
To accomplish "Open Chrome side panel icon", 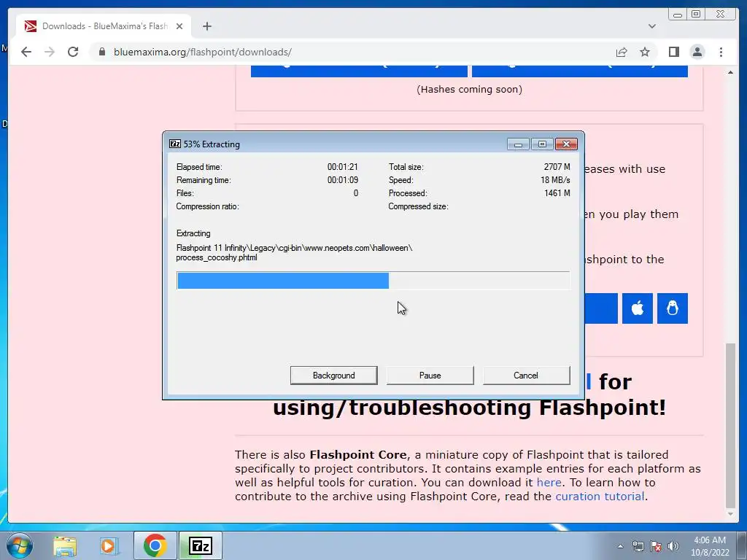I will click(x=673, y=52).
